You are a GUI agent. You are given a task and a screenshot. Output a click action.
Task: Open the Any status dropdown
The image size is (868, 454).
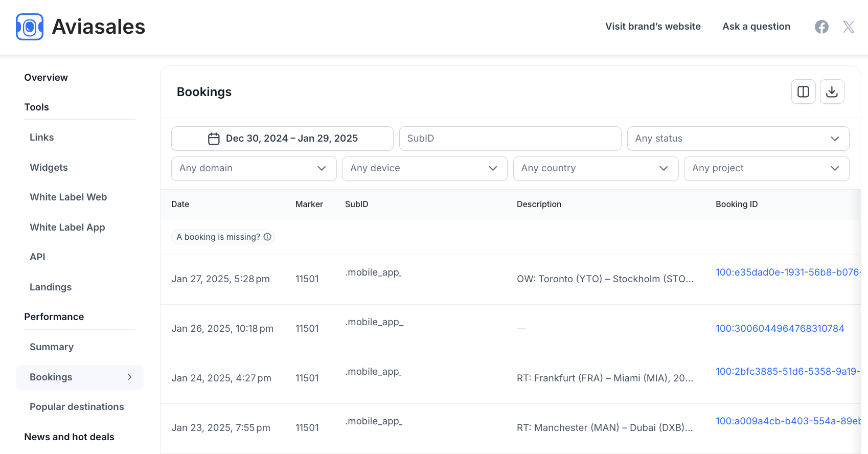pyautogui.click(x=738, y=139)
